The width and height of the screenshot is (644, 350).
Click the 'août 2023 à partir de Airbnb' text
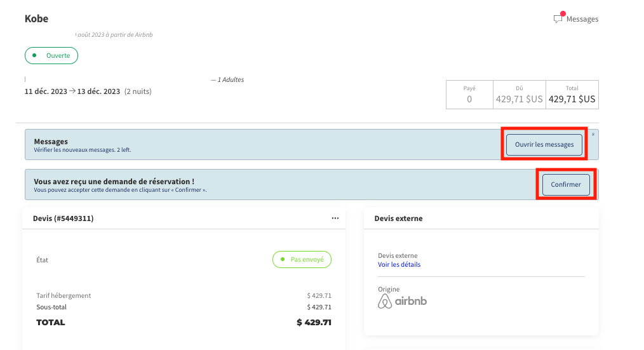(x=115, y=35)
